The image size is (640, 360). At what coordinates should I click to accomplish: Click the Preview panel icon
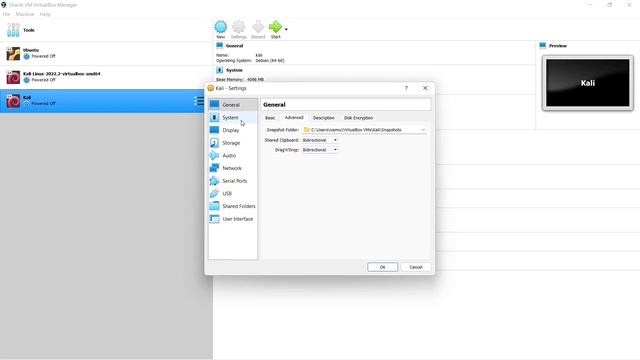point(542,46)
